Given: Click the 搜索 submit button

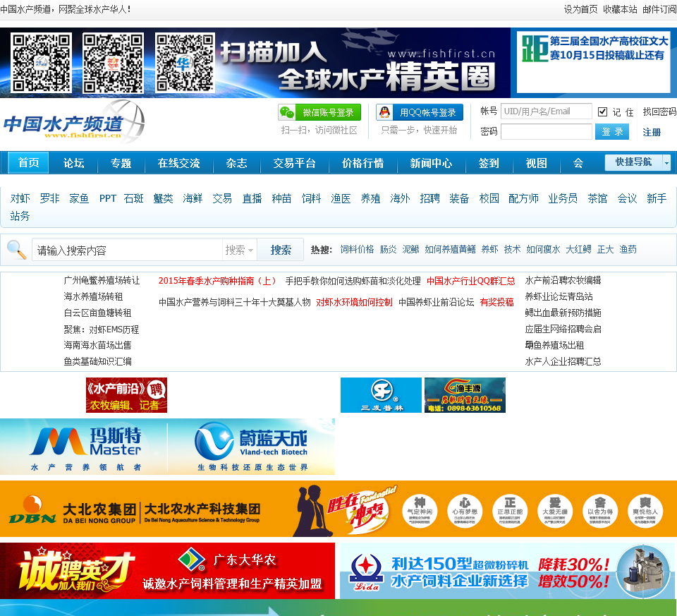Looking at the screenshot, I should [281, 250].
